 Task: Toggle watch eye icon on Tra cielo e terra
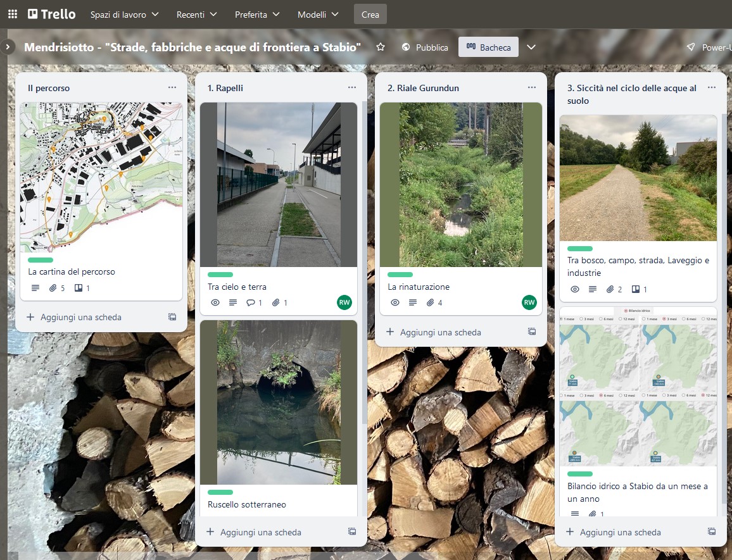point(215,302)
